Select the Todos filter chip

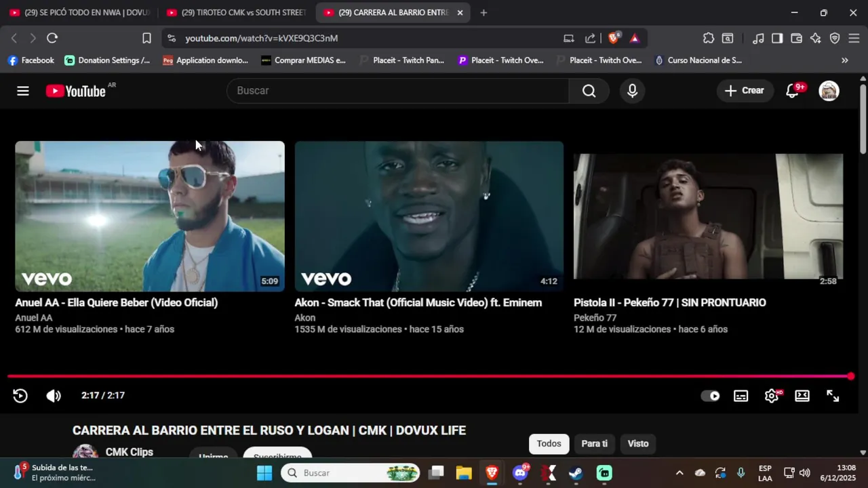click(x=549, y=444)
